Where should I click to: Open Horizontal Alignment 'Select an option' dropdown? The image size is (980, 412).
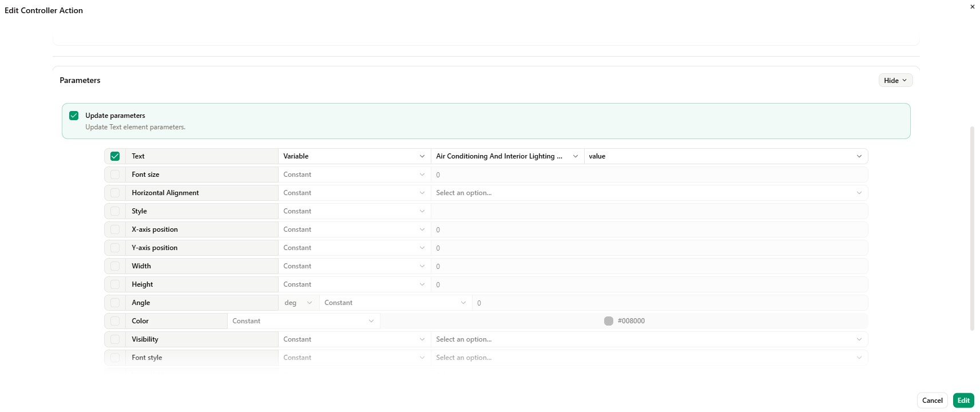point(649,193)
